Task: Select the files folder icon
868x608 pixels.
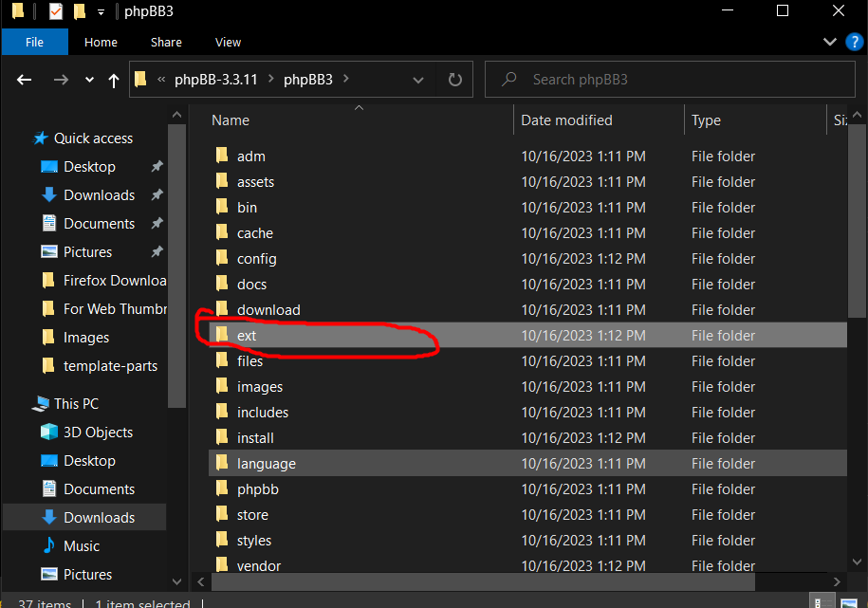Action: [222, 359]
